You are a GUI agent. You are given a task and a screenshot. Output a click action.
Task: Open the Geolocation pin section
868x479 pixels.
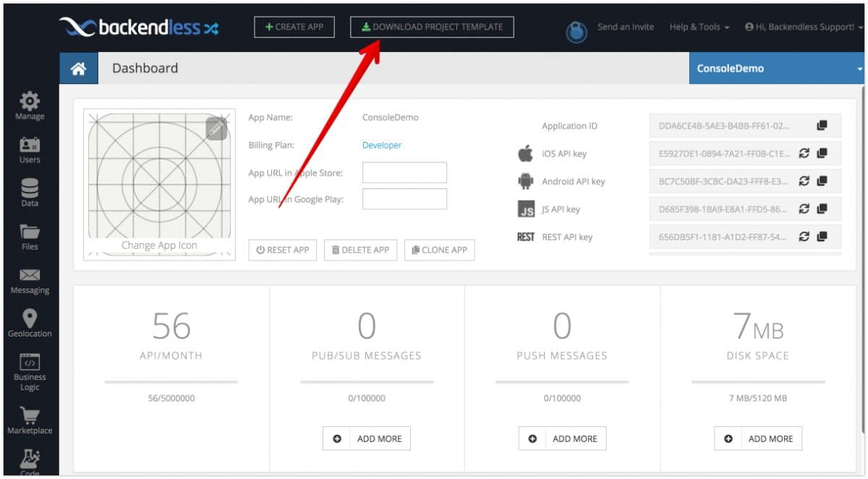pos(30,323)
